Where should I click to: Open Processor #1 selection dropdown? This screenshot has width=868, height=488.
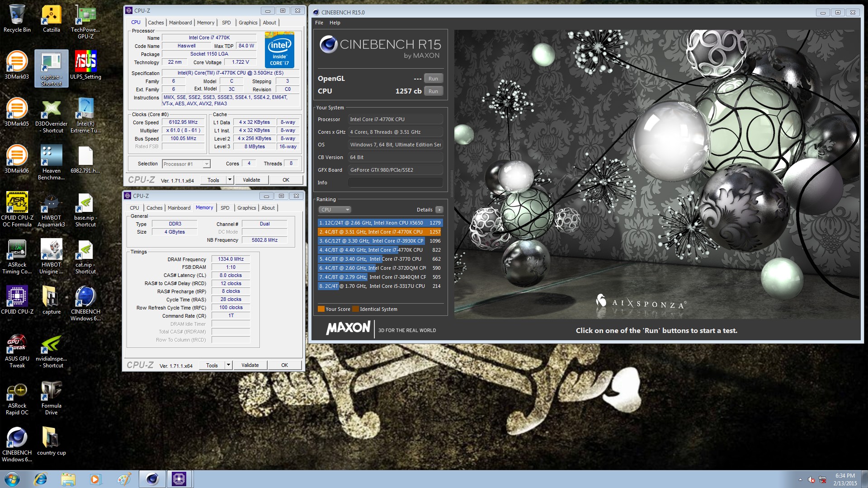click(186, 164)
